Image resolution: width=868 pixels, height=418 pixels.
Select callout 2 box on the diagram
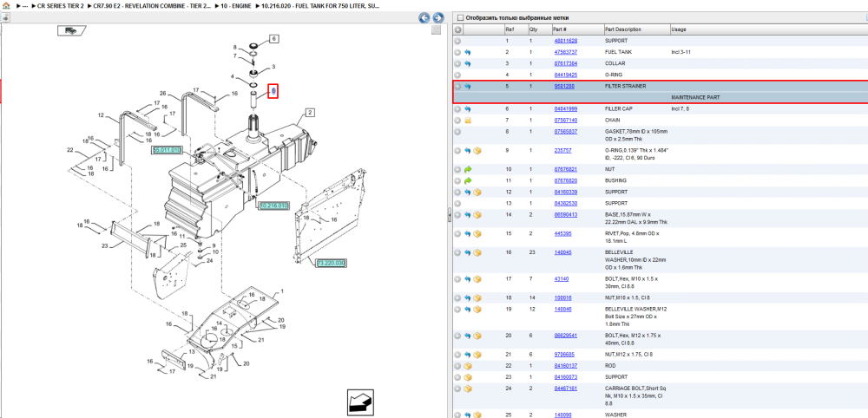(310, 113)
